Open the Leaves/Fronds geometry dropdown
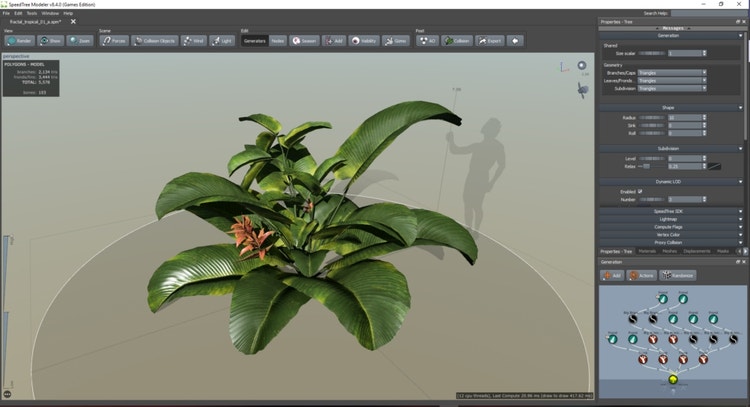 (672, 80)
